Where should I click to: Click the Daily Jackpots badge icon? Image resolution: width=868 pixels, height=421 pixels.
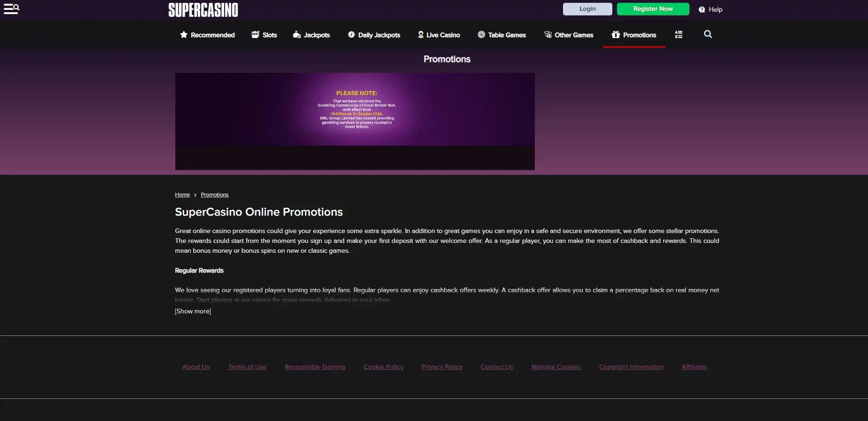(351, 35)
